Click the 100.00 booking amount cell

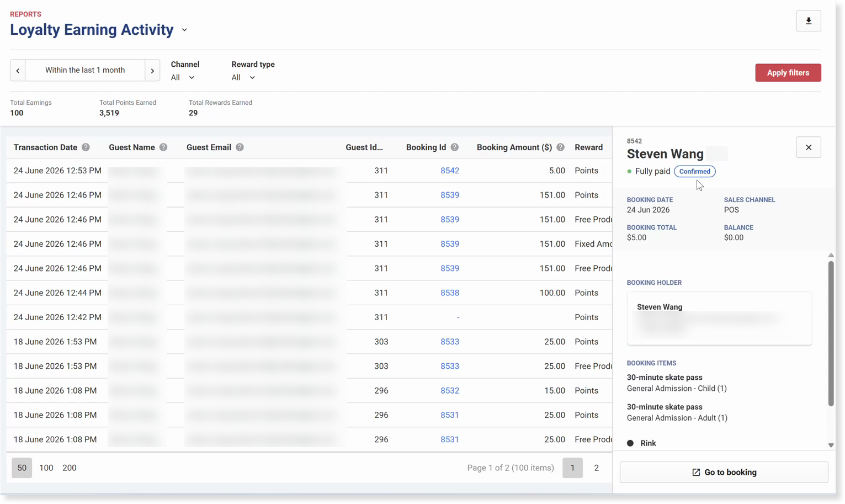pos(552,293)
